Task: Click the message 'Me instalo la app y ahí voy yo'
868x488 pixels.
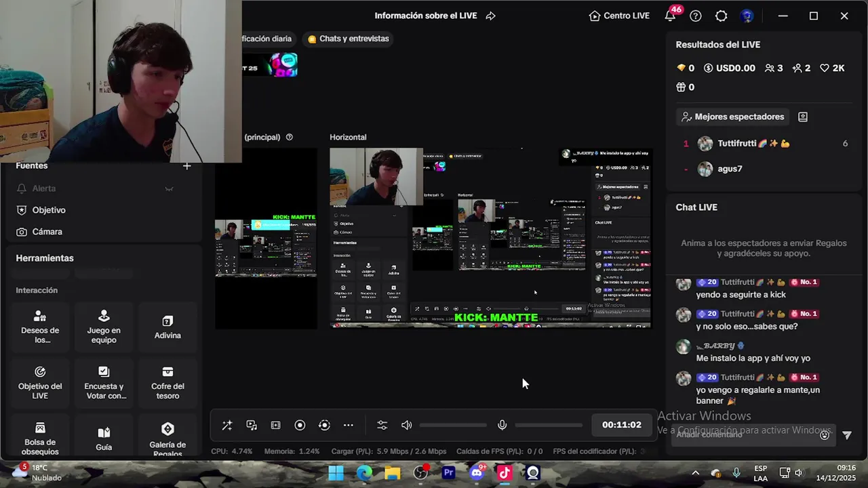Action: 753,358
